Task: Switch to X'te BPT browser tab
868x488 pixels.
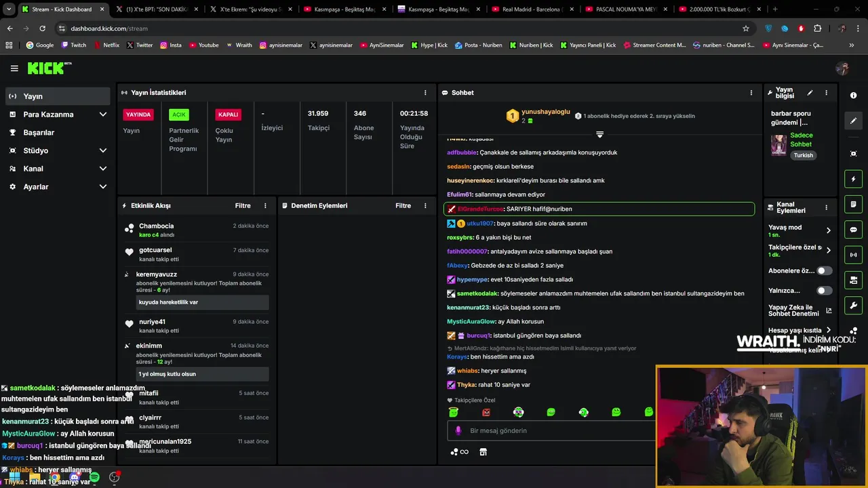Action: 156,9
